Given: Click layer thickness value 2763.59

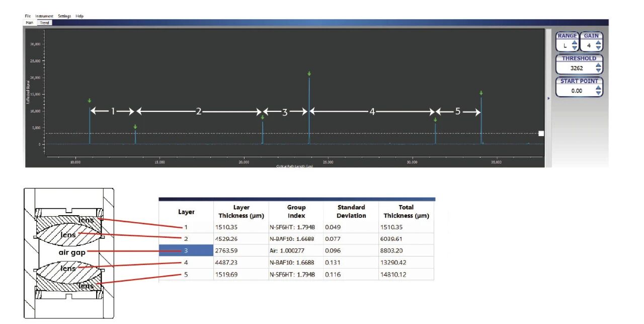Looking at the screenshot, I should tap(225, 250).
